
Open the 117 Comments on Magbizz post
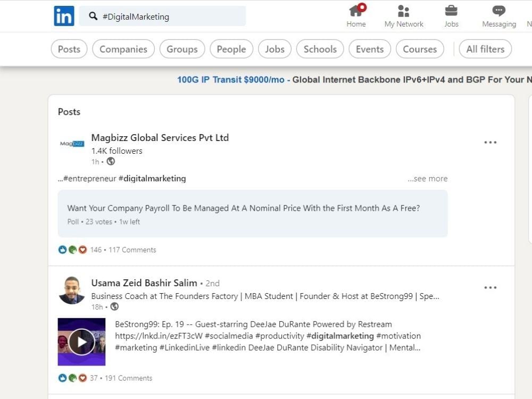click(132, 250)
